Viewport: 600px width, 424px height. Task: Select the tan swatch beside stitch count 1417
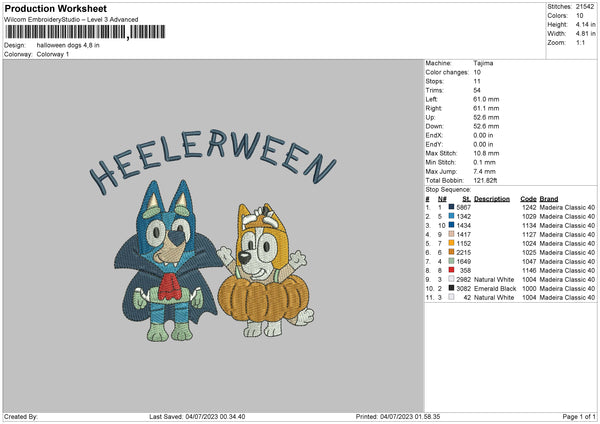pos(451,234)
